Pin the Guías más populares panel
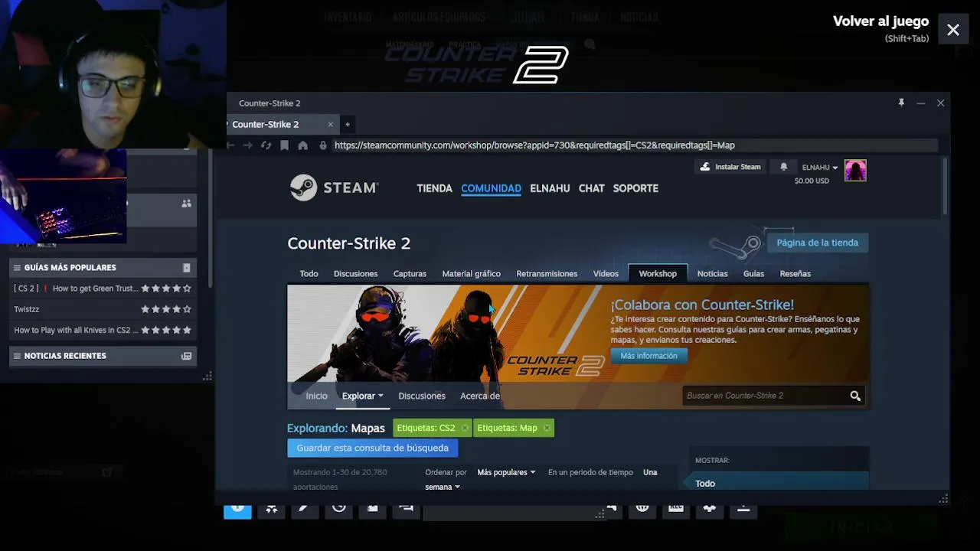Screen dimensions: 980x551 pos(186,268)
